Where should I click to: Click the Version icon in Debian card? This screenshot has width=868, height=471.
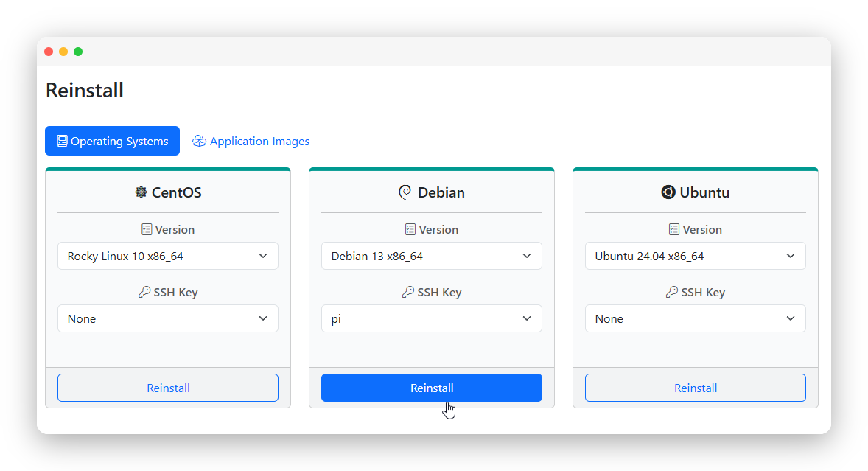click(x=410, y=229)
